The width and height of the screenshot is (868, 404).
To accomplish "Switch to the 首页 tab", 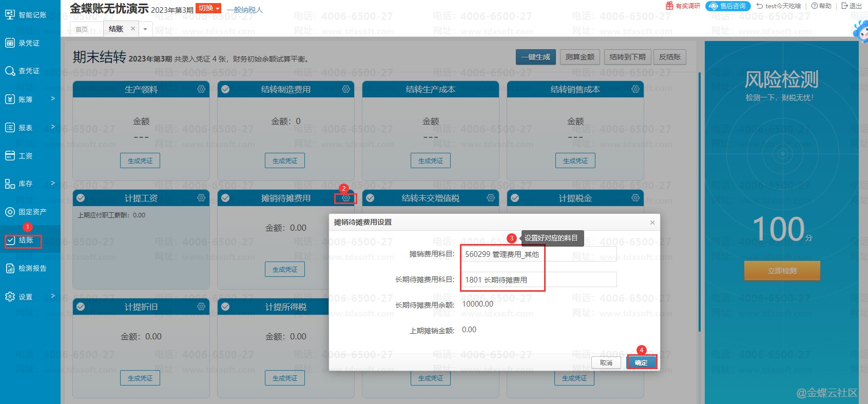I will tap(82, 29).
